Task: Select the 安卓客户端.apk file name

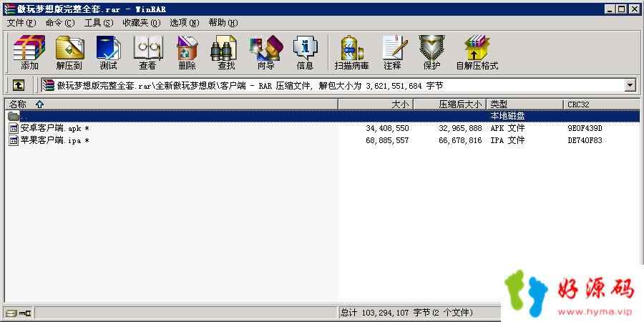Action: coord(54,129)
